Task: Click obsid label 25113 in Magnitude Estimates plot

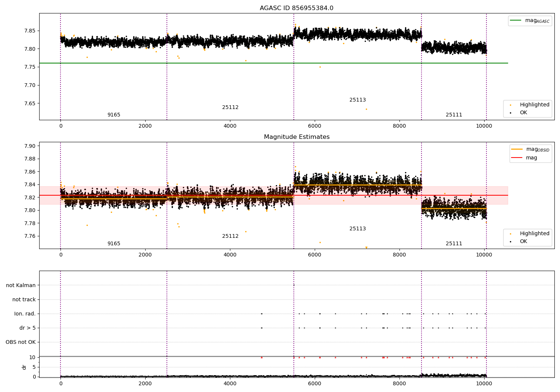Action: [358, 229]
